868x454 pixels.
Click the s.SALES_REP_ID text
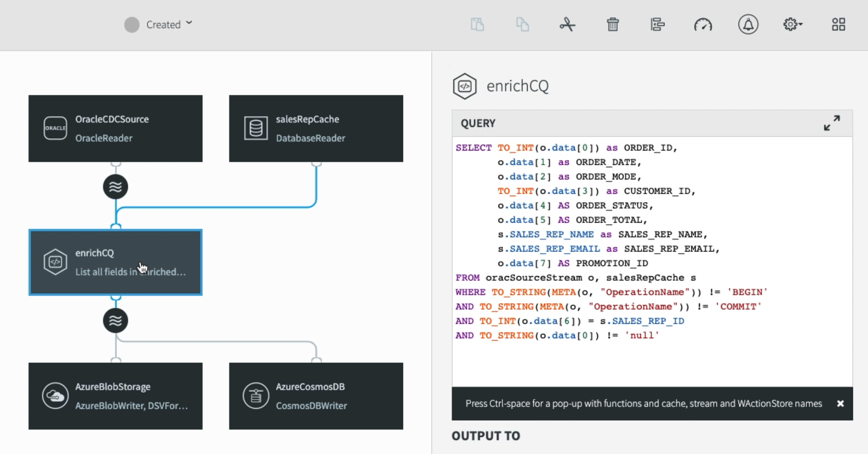(642, 321)
